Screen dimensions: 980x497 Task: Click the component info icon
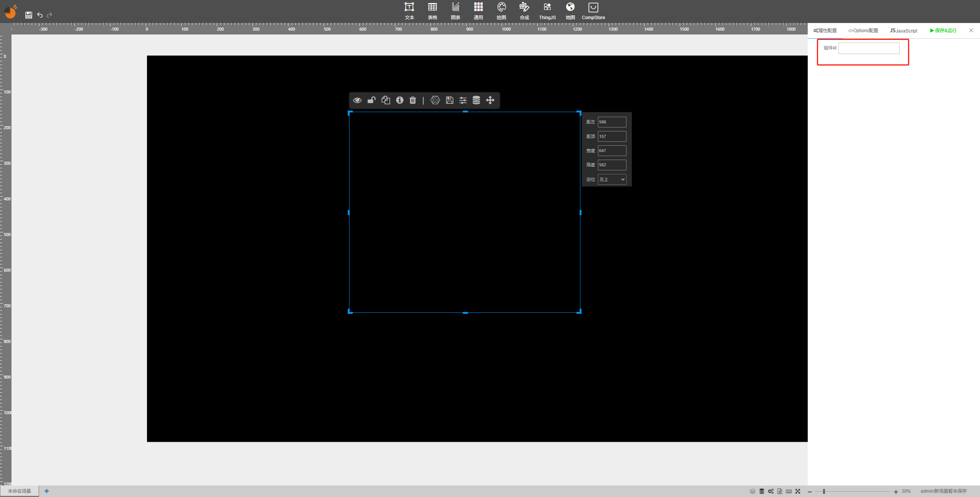click(x=399, y=100)
